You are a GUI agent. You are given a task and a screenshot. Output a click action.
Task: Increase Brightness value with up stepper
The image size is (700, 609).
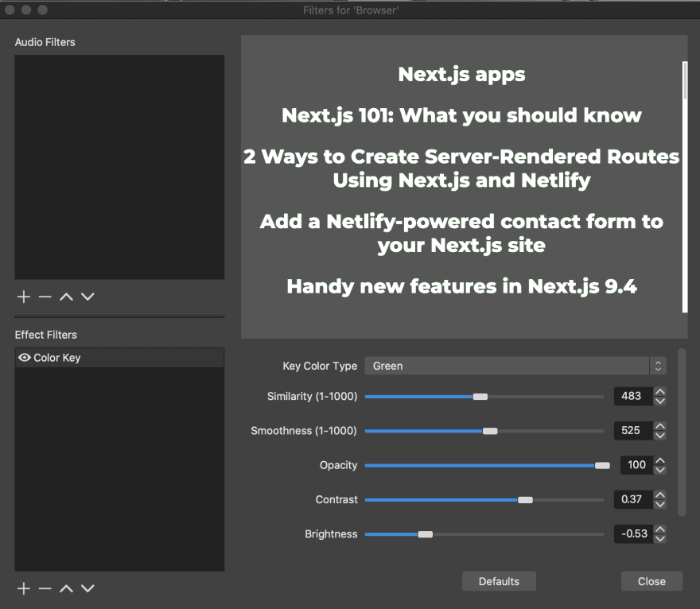tap(659, 529)
